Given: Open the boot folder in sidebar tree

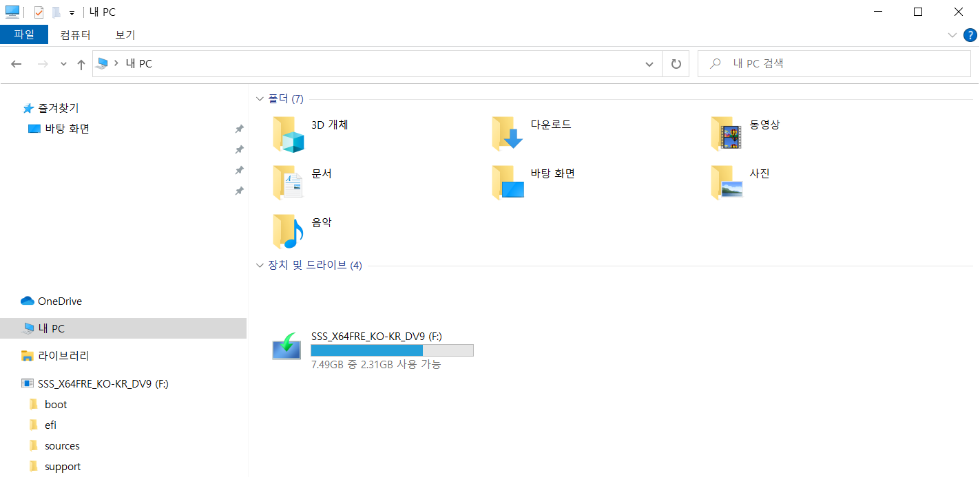Looking at the screenshot, I should (48, 404).
